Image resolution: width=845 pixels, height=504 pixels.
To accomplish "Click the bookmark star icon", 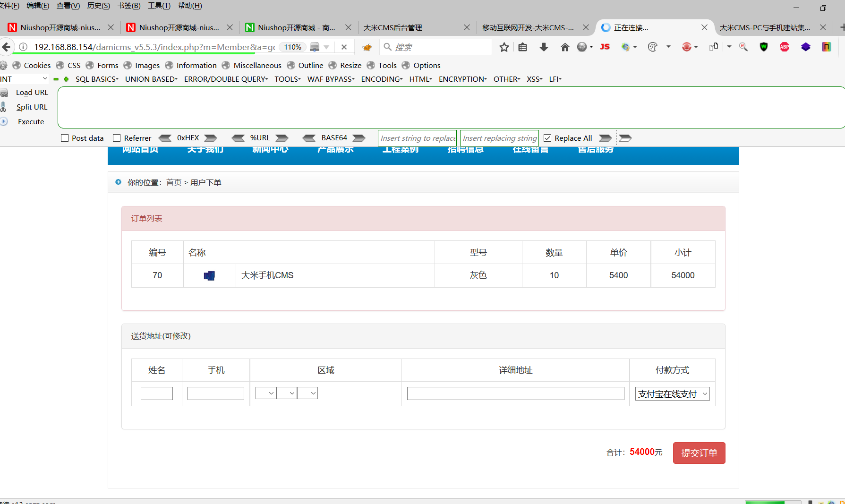I will (x=504, y=47).
